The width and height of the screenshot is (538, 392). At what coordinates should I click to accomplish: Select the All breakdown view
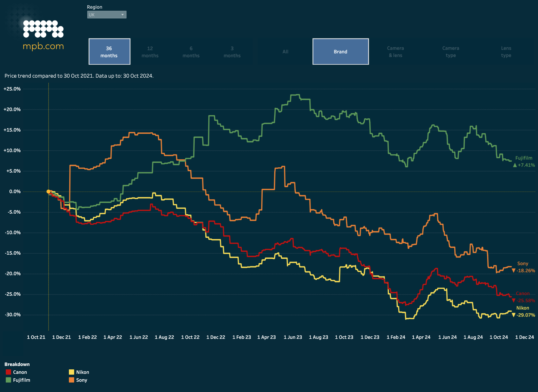pyautogui.click(x=285, y=52)
